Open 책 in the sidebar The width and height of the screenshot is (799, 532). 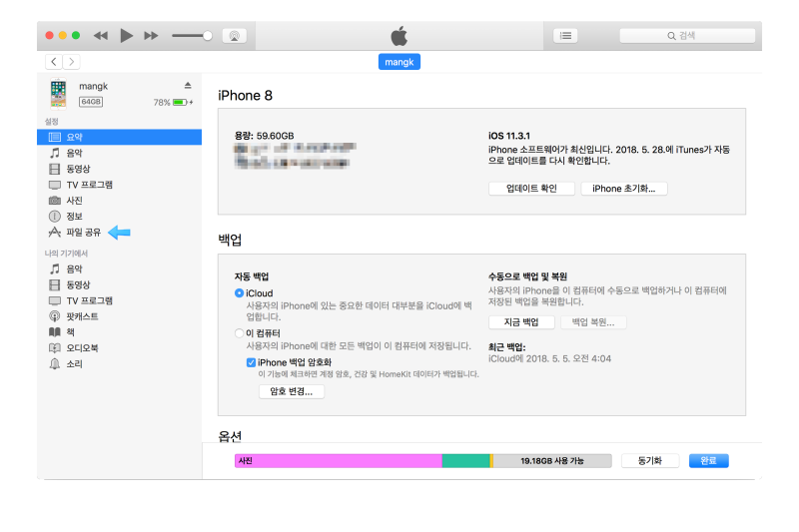click(x=119, y=332)
